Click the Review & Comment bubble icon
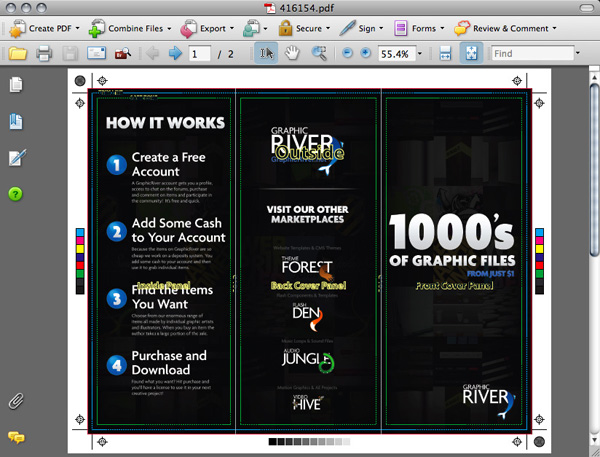Image resolution: width=600 pixels, height=457 pixels. (462, 28)
